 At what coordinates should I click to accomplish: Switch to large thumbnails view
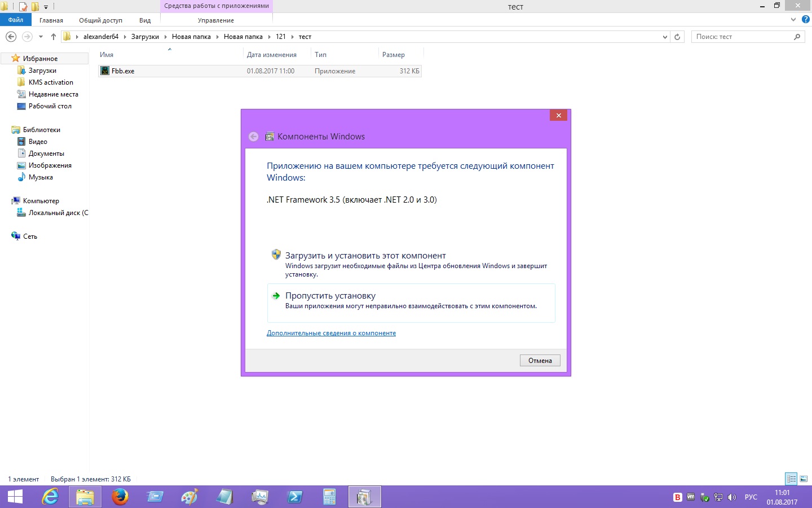click(x=804, y=479)
